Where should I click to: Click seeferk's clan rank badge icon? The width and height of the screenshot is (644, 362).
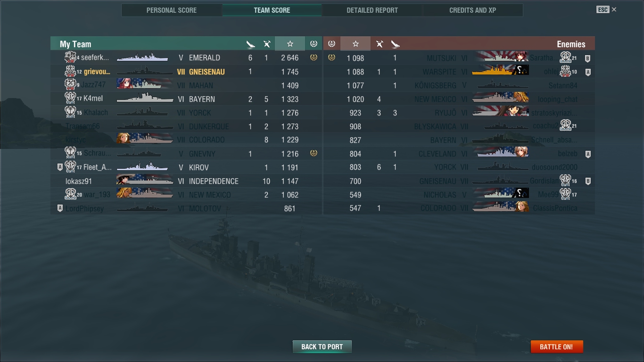click(x=70, y=58)
